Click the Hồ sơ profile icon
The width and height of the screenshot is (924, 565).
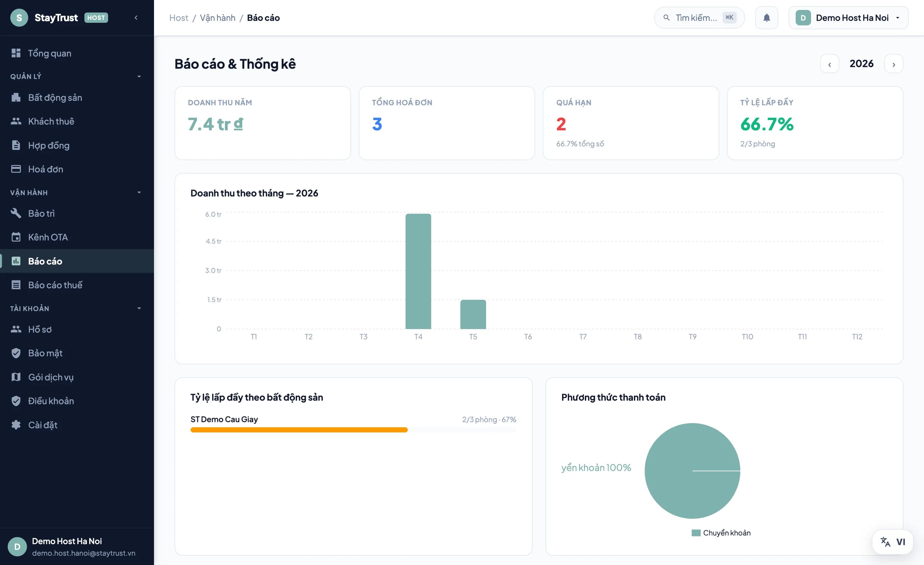click(x=16, y=329)
